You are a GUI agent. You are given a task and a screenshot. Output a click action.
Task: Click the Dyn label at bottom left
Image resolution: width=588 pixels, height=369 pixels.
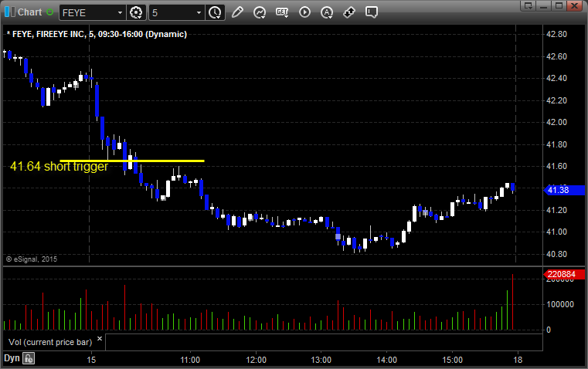pos(12,358)
